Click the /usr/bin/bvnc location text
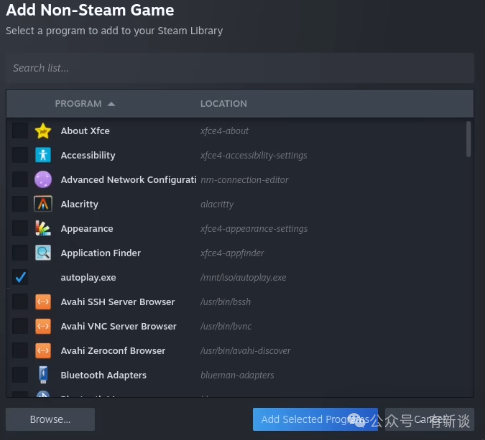This screenshot has width=485, height=440. pyautogui.click(x=226, y=326)
